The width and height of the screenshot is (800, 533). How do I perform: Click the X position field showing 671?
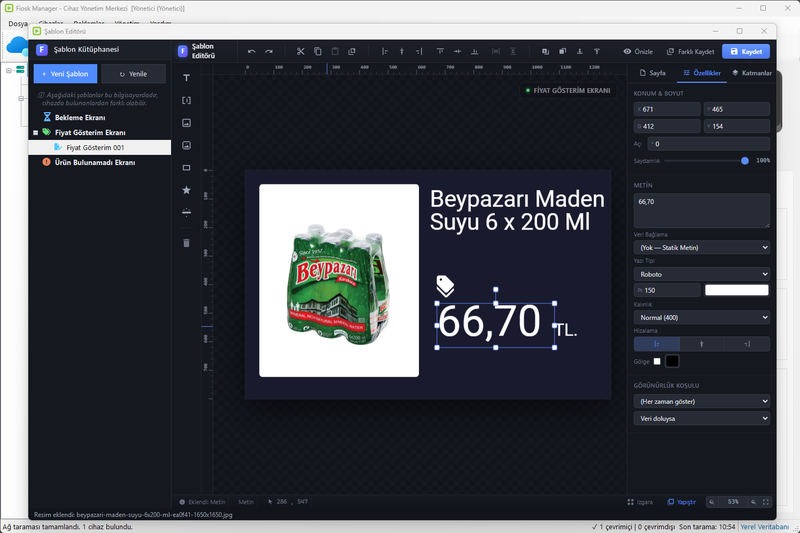pos(667,109)
